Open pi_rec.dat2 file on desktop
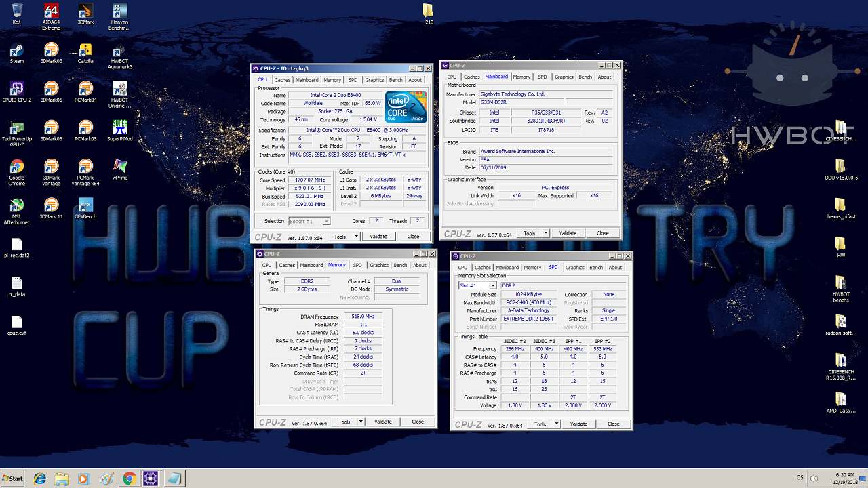 coord(16,248)
